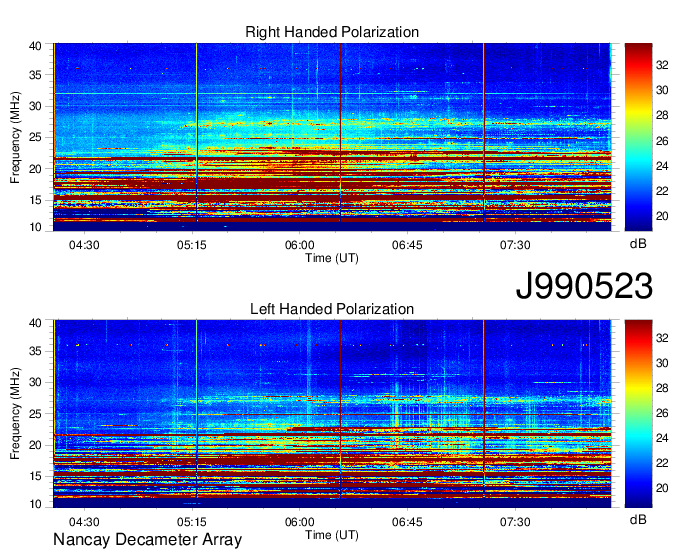Viewport: 680px width, 552px height.
Task: Click the Nancay Decameter Array caption
Action: [147, 540]
